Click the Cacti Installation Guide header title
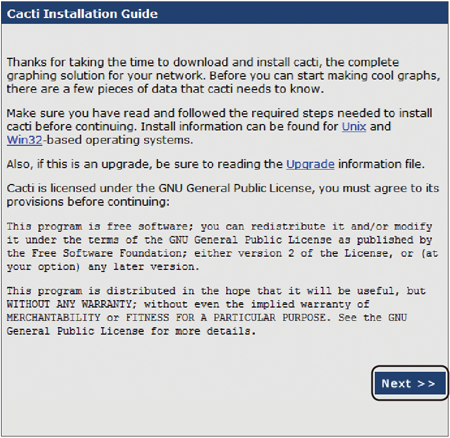450x438 pixels. (x=82, y=14)
